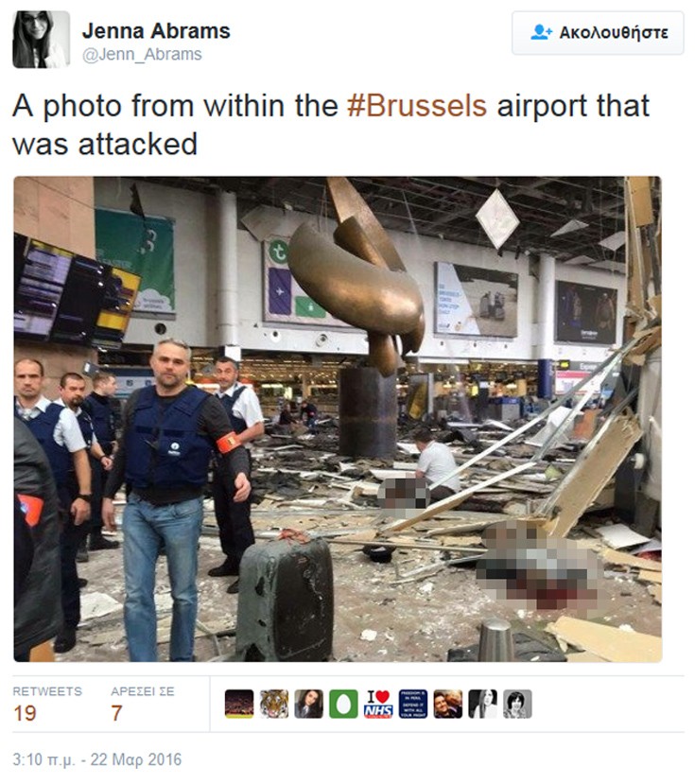Image resolution: width=695 pixels, height=784 pixels.
Task: Click the last grayscale portrait avatar
Action: tap(517, 704)
